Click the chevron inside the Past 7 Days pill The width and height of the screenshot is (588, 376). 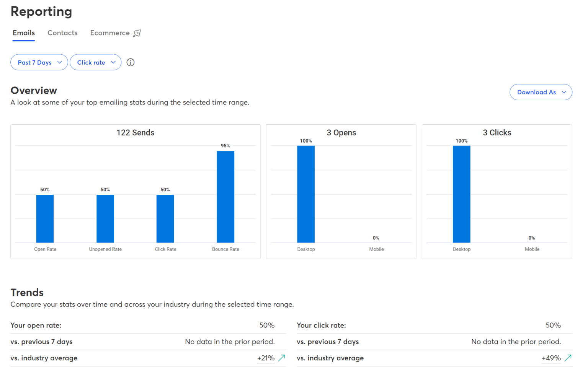[x=60, y=62]
